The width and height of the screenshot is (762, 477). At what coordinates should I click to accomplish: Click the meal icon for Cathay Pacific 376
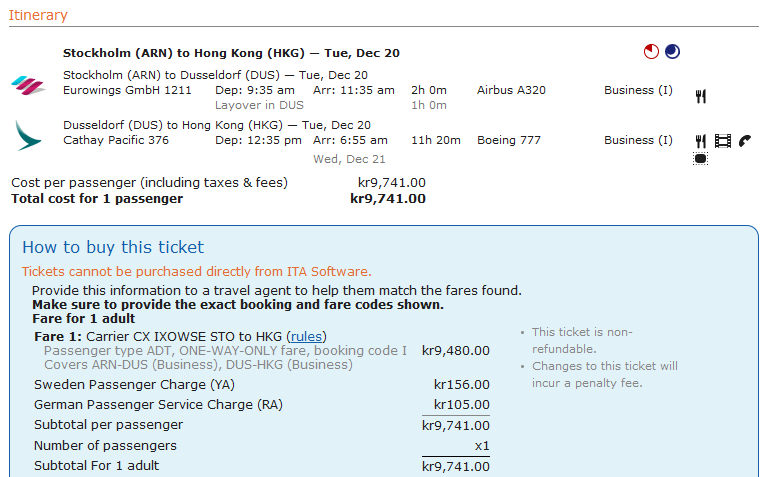pos(700,141)
